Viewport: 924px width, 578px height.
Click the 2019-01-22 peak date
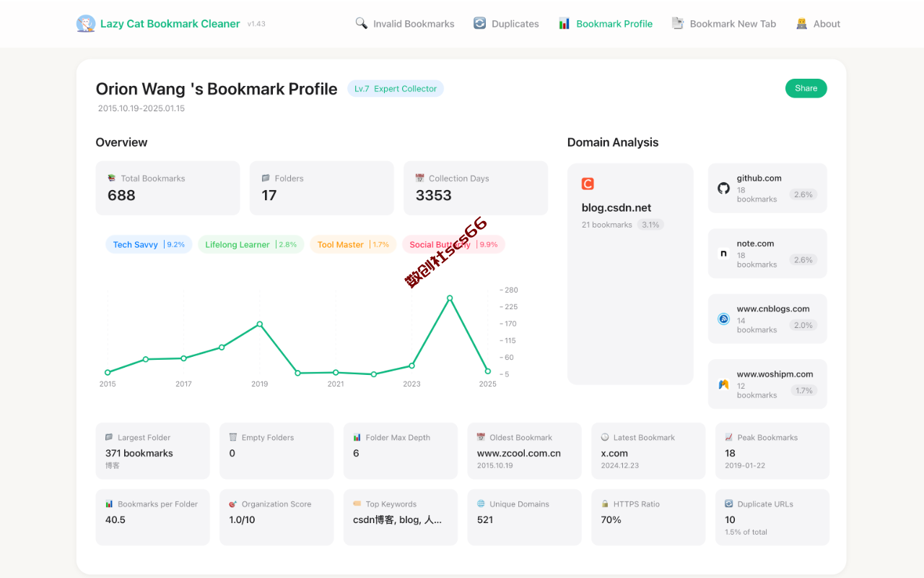tap(745, 465)
